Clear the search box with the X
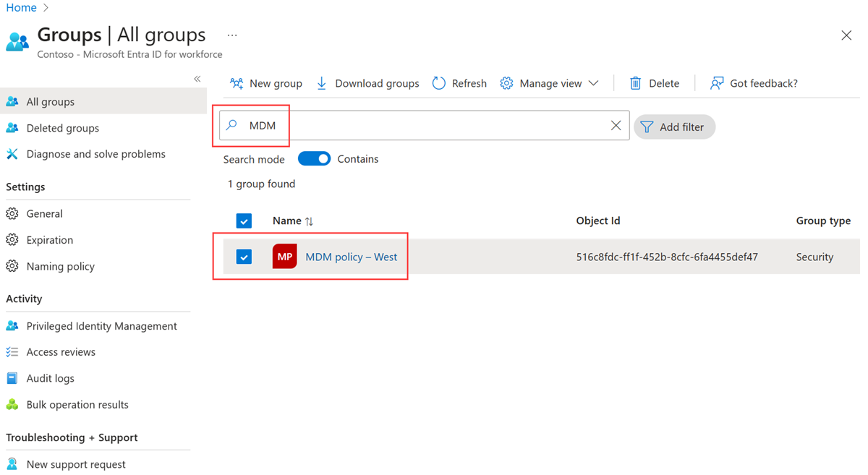The width and height of the screenshot is (868, 475). [x=616, y=125]
